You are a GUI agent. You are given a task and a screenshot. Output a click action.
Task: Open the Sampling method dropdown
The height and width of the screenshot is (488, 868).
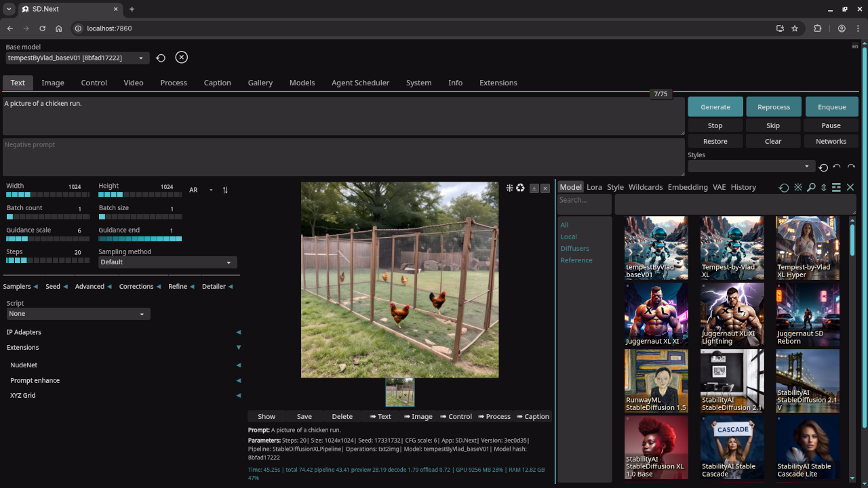pos(167,262)
